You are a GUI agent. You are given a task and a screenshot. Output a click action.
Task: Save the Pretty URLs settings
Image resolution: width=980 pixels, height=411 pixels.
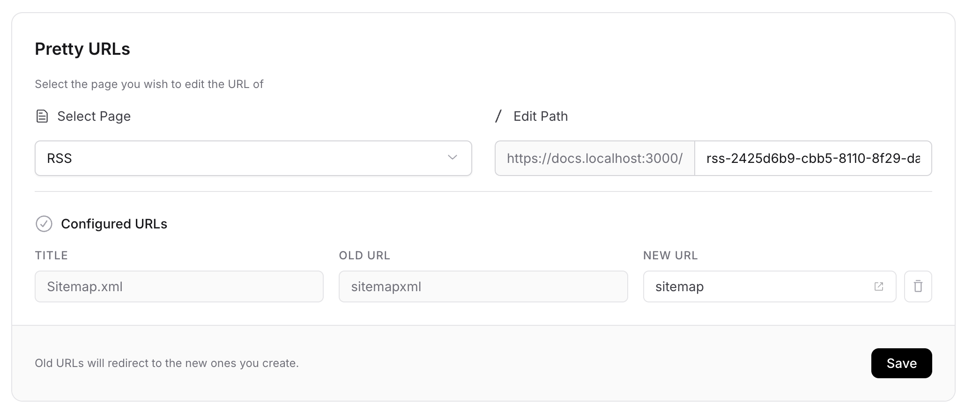(x=901, y=363)
